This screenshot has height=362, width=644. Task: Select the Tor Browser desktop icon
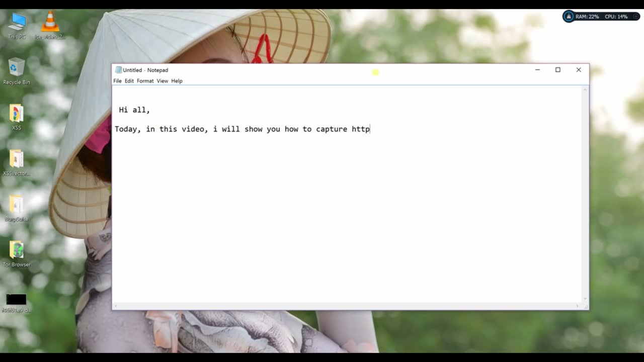(x=17, y=254)
